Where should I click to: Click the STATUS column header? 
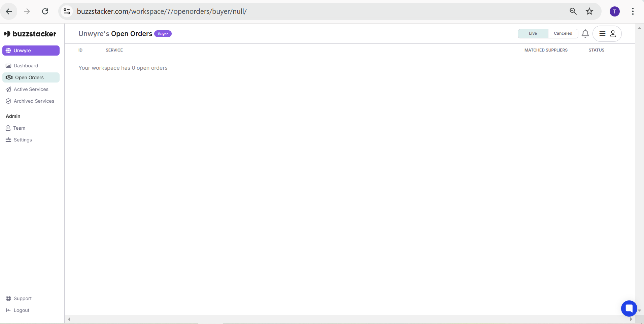(597, 50)
